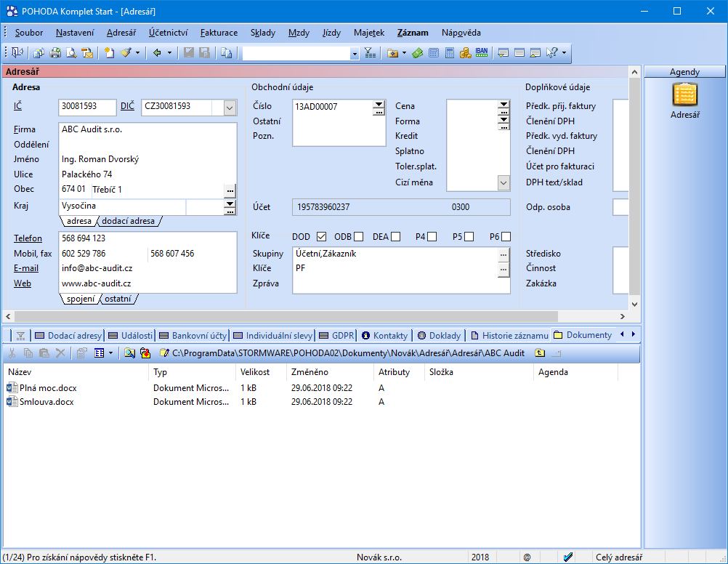The width and height of the screenshot is (728, 564).
Task: Select the dodací adresa tab
Action: [x=128, y=221]
